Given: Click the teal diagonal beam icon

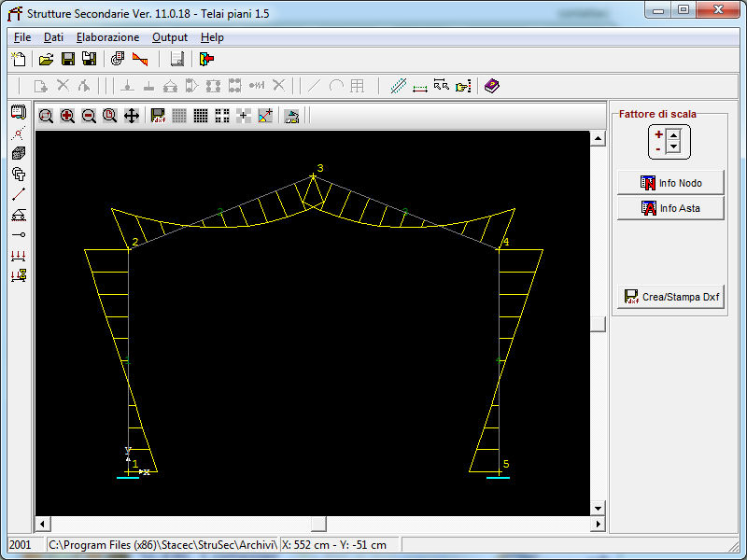Looking at the screenshot, I should click(x=399, y=86).
